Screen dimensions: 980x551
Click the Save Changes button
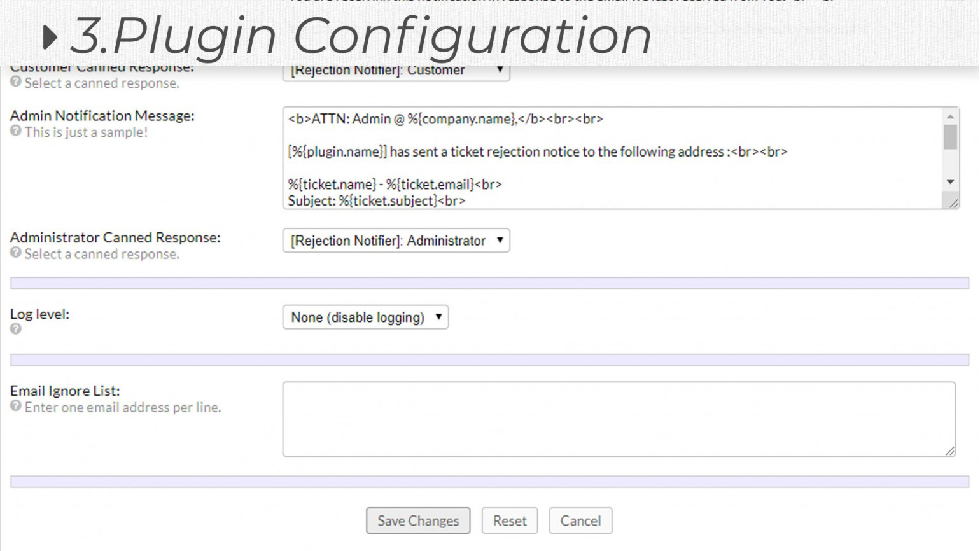[418, 520]
